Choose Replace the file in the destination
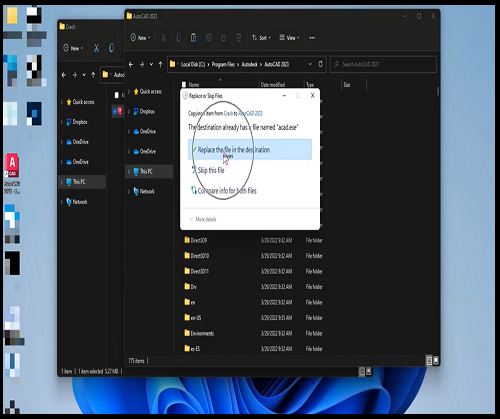The width and height of the screenshot is (500, 419). [250, 150]
